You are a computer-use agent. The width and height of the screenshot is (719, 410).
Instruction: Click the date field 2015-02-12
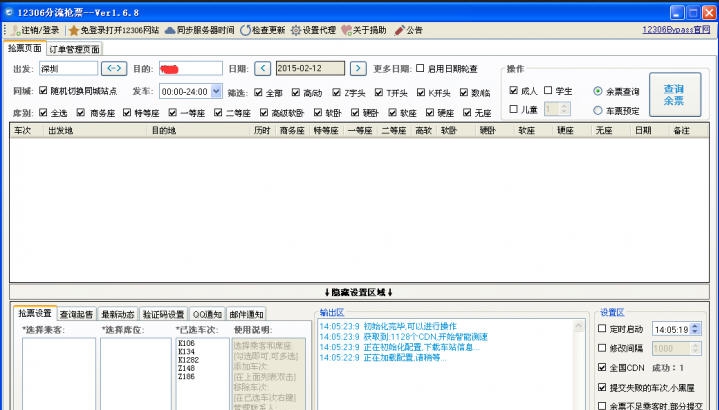(310, 68)
